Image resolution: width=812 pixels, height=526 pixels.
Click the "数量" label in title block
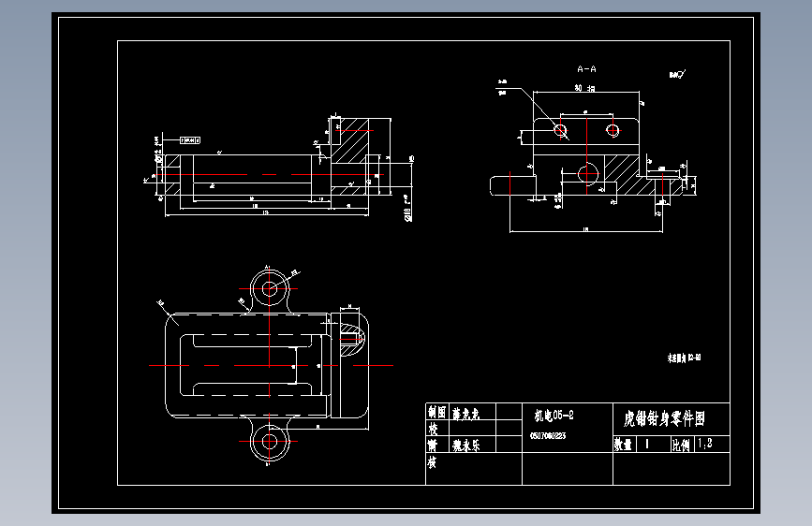[623, 445]
